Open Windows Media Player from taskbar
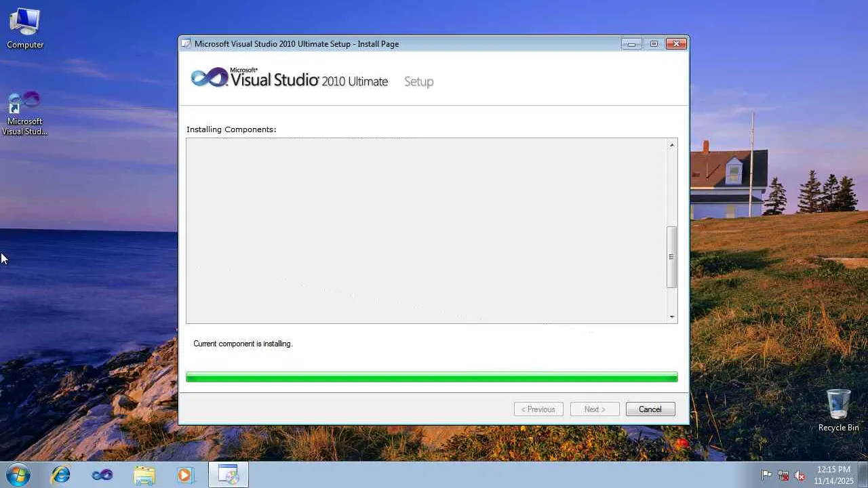The image size is (868, 488). [185, 474]
